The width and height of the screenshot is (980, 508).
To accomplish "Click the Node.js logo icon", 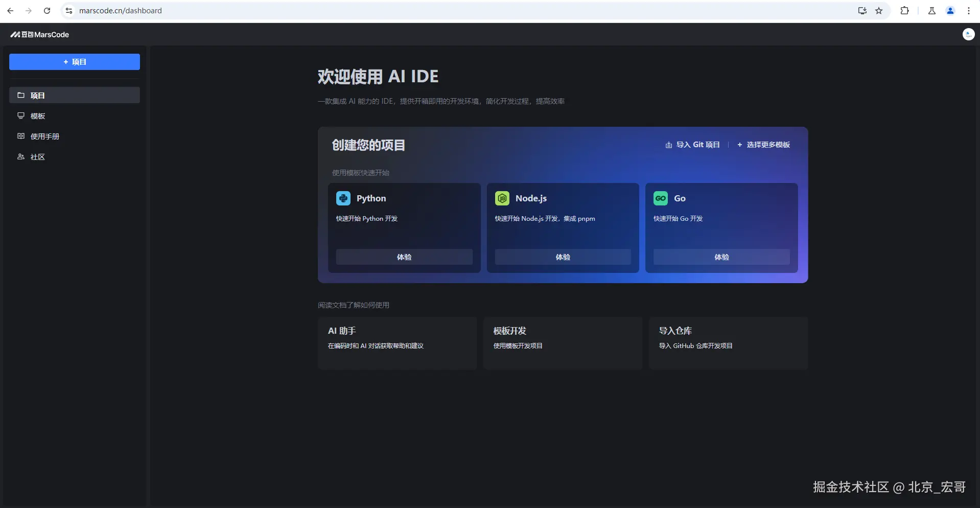I will tap(502, 198).
